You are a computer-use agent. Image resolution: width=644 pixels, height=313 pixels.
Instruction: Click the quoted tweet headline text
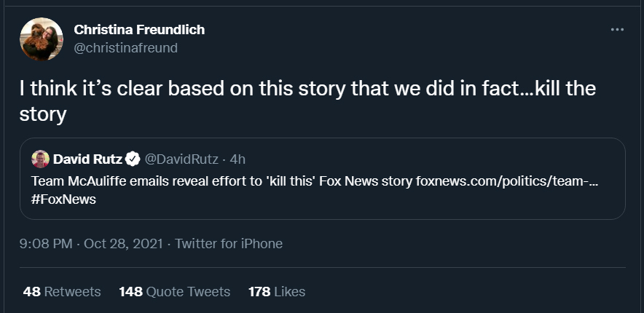click(221, 181)
